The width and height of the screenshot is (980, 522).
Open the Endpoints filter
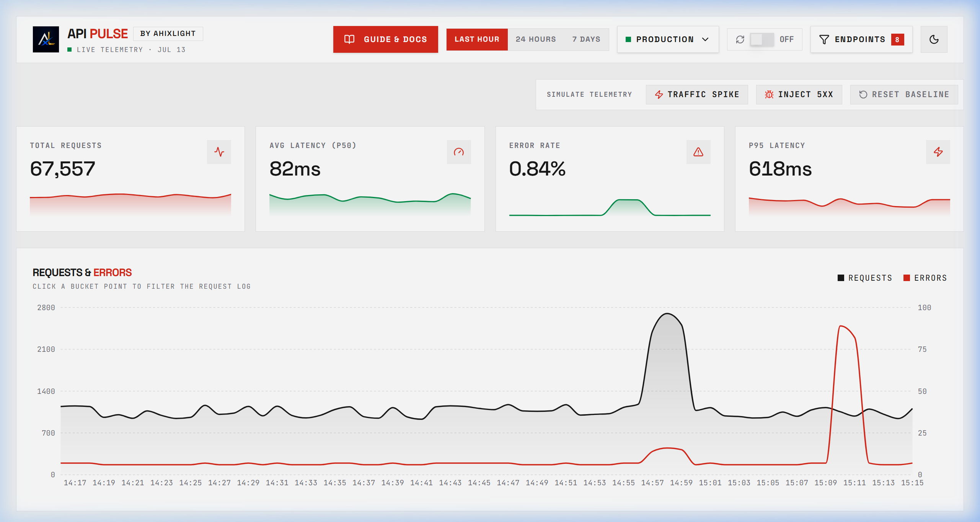(x=861, y=39)
